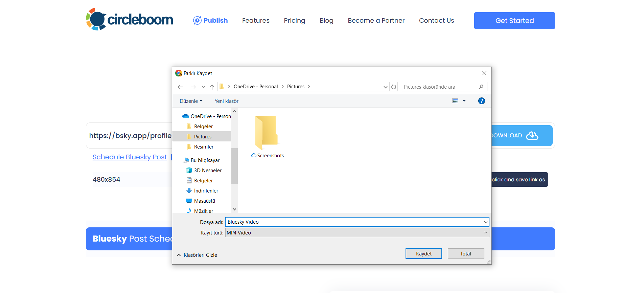This screenshot has width=644, height=293.
Task: Open the Publish menu item
Action: (x=210, y=20)
